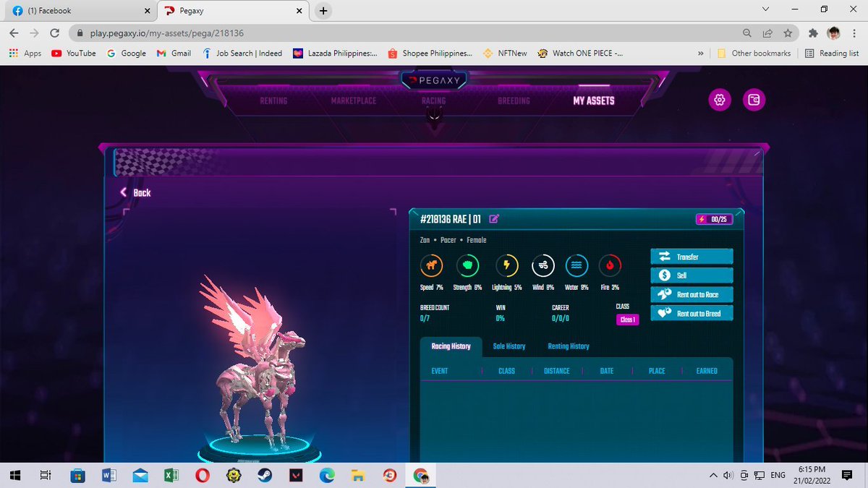Click Rent out to Race

click(692, 294)
